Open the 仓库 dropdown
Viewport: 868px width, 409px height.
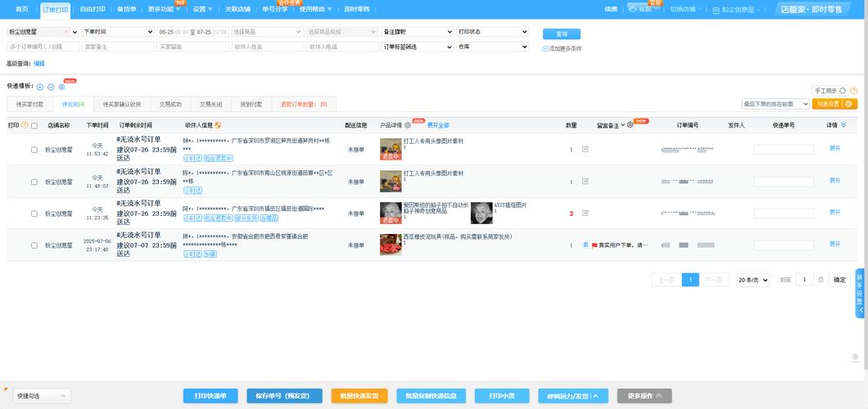[x=493, y=47]
